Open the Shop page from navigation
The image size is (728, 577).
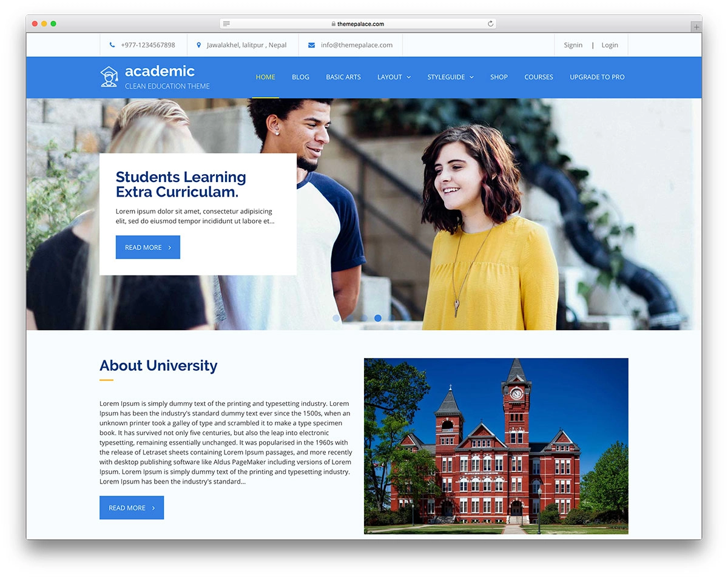(x=499, y=77)
